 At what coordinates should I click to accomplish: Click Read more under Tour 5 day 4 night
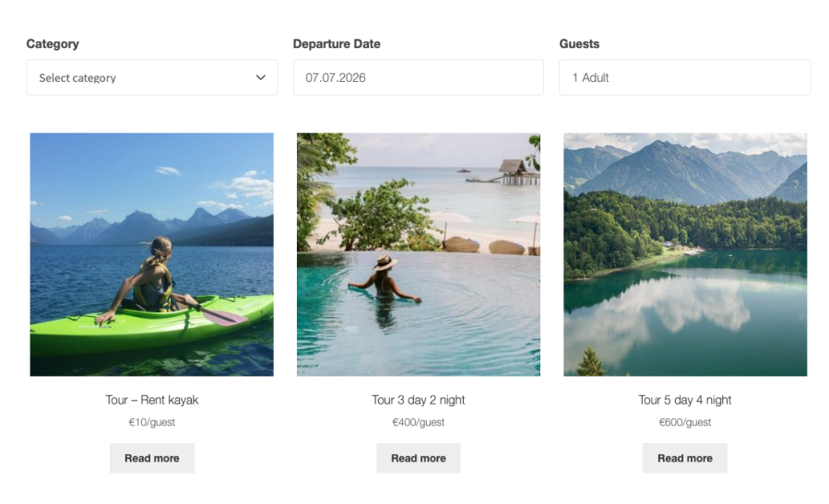click(684, 458)
